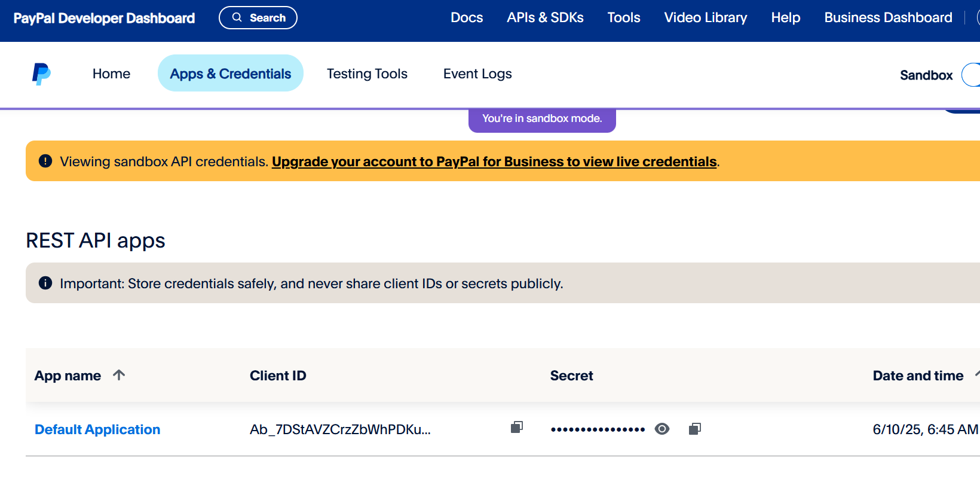Open the Default Application app
This screenshot has height=479, width=980.
97,429
